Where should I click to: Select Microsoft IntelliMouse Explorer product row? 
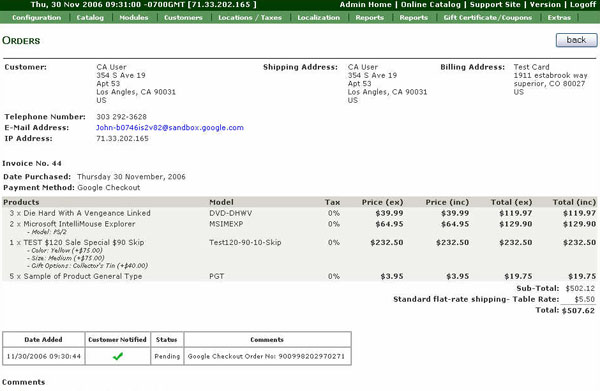click(x=299, y=227)
